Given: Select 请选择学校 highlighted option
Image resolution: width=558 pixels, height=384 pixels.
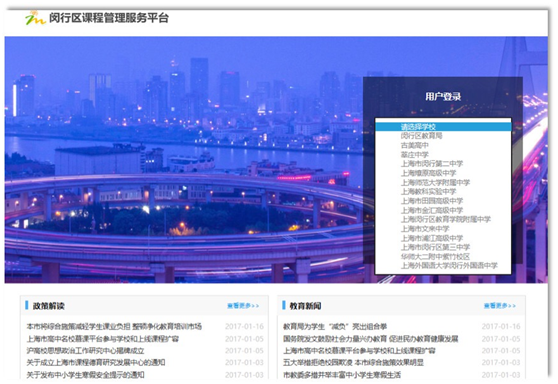Looking at the screenshot, I should (443, 127).
